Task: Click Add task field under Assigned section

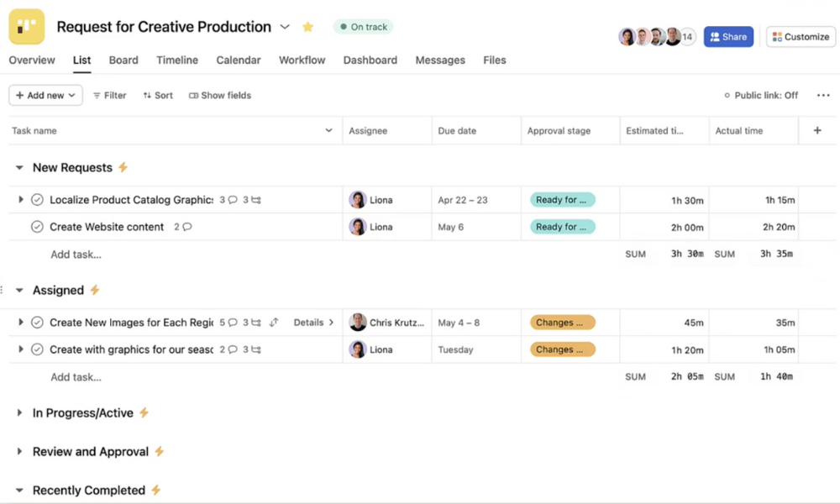Action: coord(76,377)
